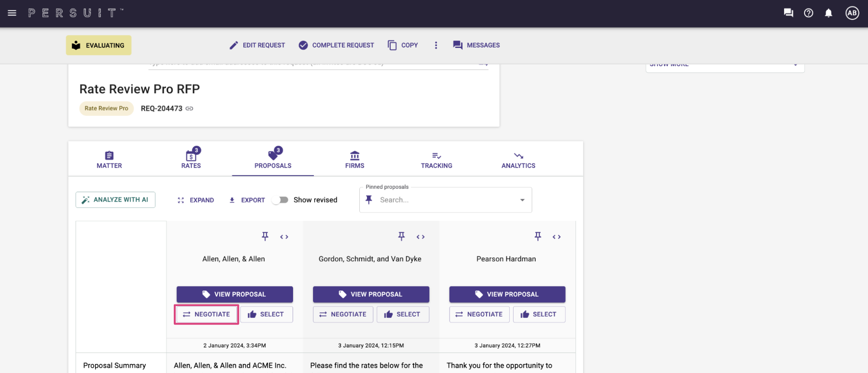Click Complete Request

(x=336, y=45)
